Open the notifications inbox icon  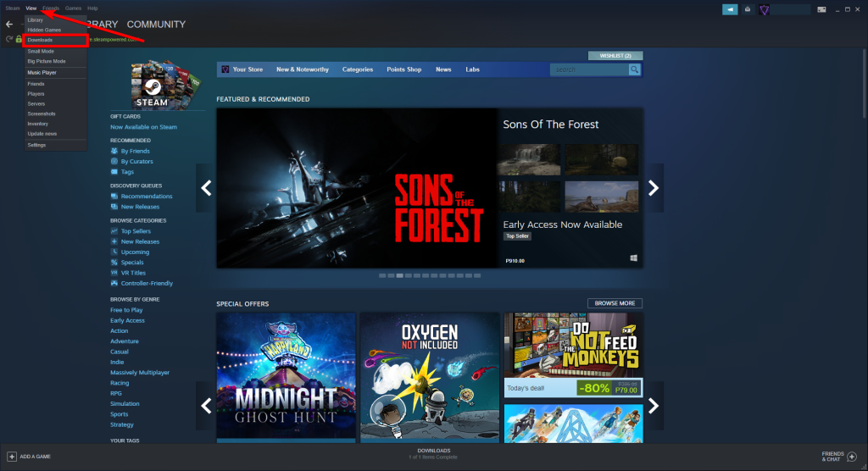point(748,9)
